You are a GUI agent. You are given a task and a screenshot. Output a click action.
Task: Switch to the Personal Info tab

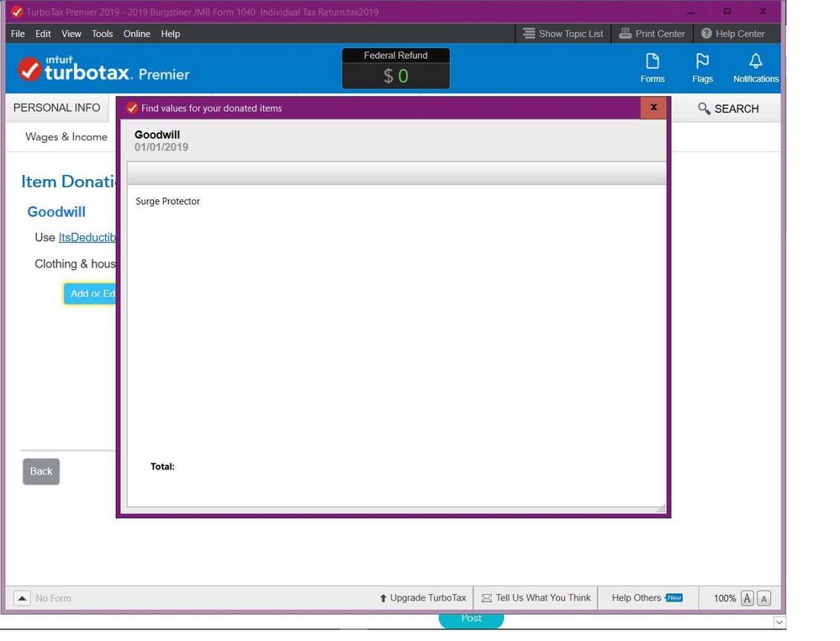pos(57,108)
